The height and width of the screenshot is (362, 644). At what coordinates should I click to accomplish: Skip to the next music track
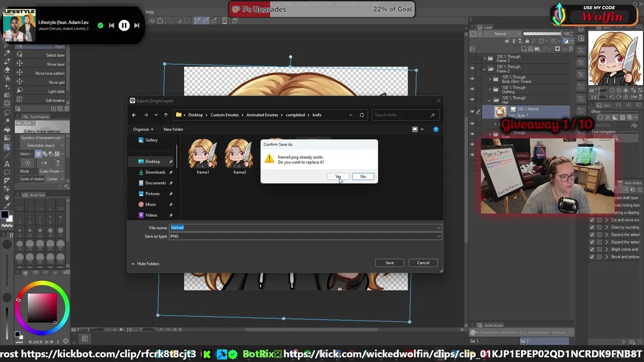tap(137, 25)
